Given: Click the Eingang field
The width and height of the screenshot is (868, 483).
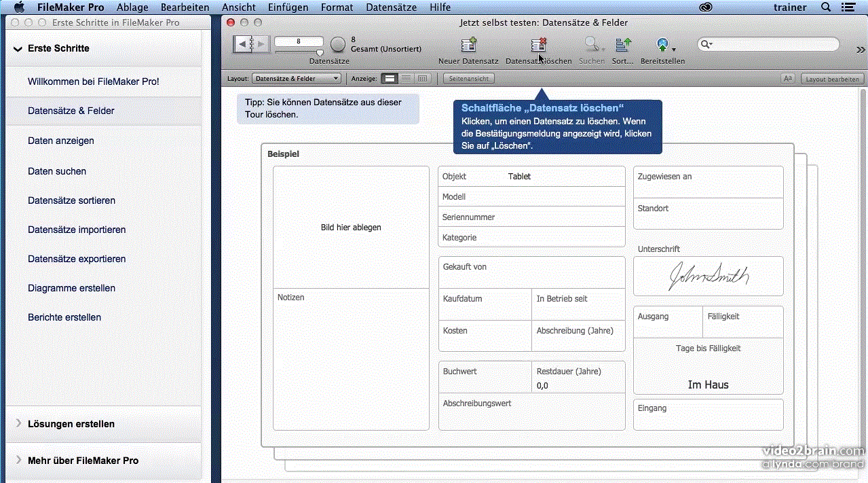Looking at the screenshot, I should coord(708,414).
